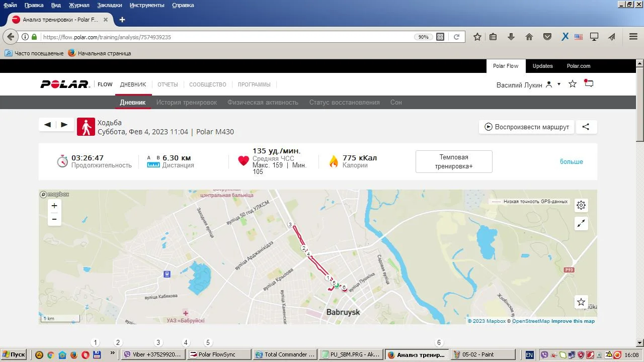644x362 pixels.
Task: Open Физическая активность sub-tab
Action: point(263,103)
